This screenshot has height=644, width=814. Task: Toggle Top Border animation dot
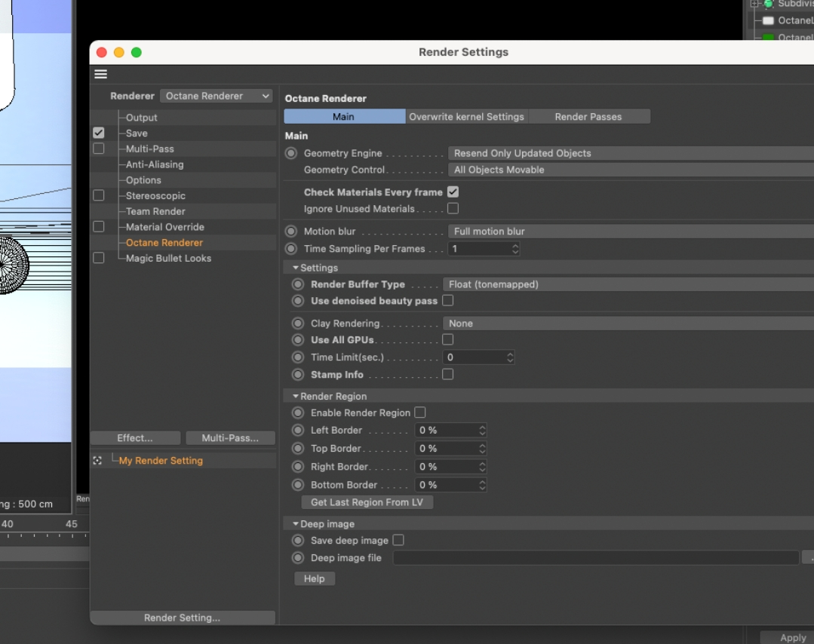pyautogui.click(x=298, y=449)
